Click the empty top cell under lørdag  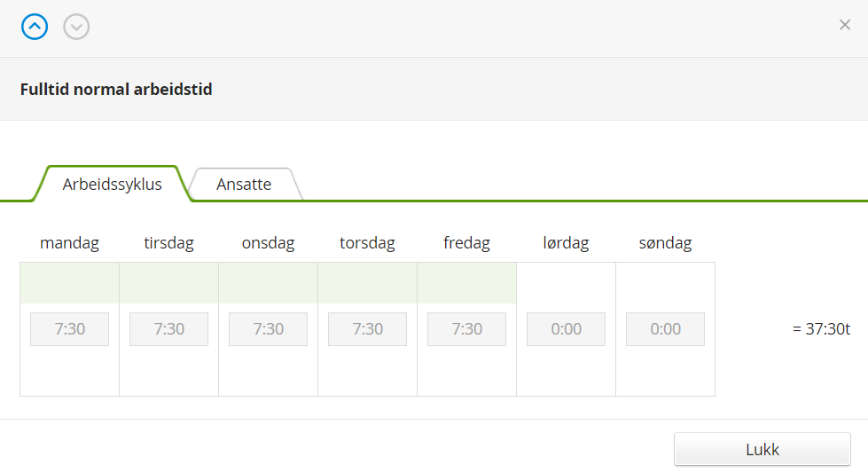pos(566,283)
